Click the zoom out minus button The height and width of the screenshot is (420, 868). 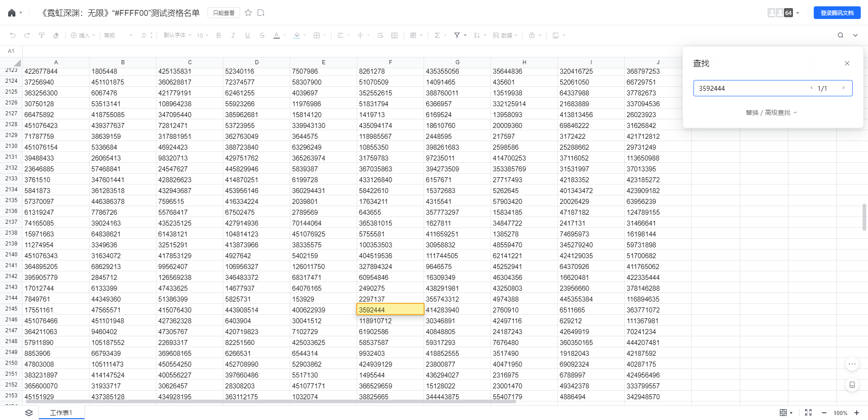(x=824, y=413)
